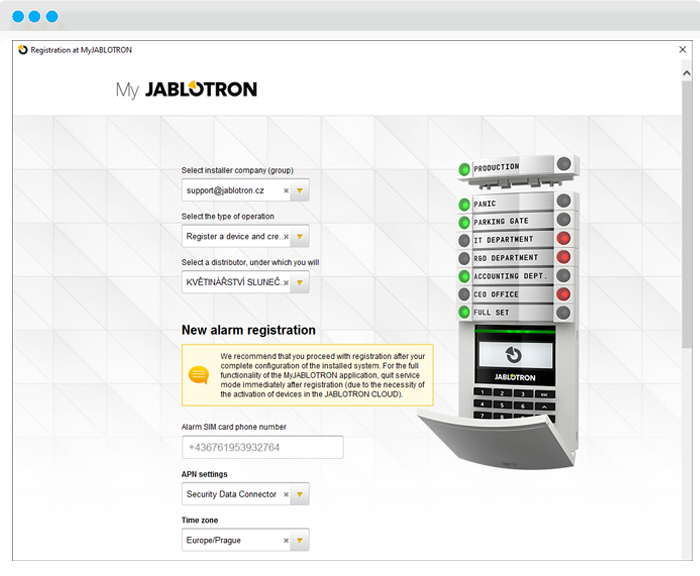Clear the Security Data Connector selection
The image size is (700, 576).
(x=286, y=494)
